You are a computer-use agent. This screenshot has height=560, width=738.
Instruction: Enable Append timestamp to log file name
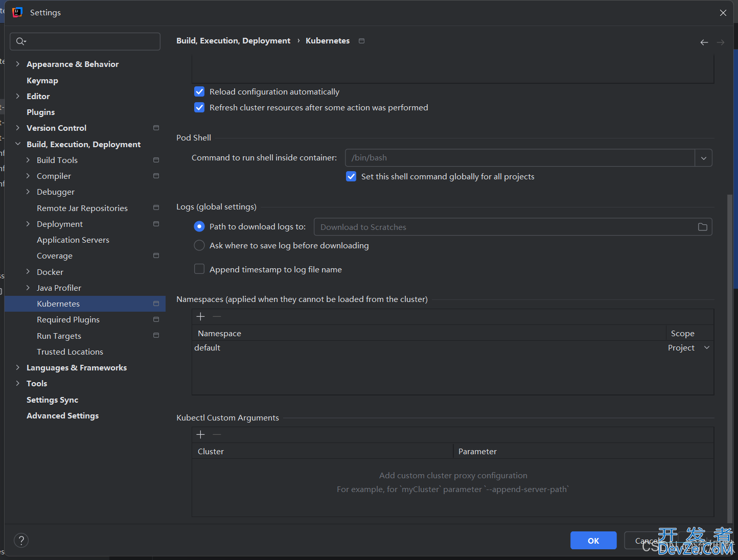point(199,269)
